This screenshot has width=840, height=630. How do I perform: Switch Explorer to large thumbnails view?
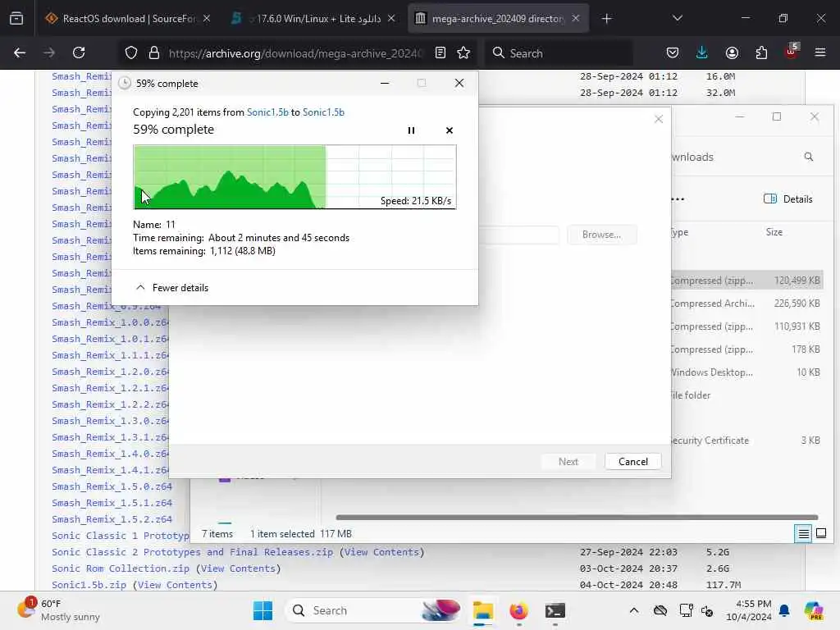click(x=820, y=533)
